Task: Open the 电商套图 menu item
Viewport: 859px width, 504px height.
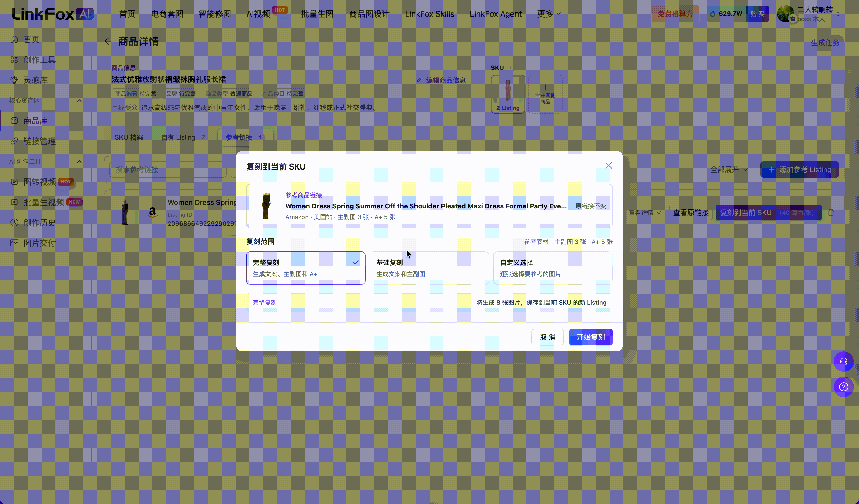Action: [x=167, y=14]
